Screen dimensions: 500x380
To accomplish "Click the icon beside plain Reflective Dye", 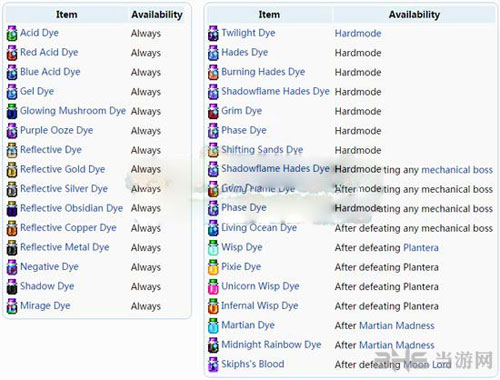I will [x=12, y=150].
